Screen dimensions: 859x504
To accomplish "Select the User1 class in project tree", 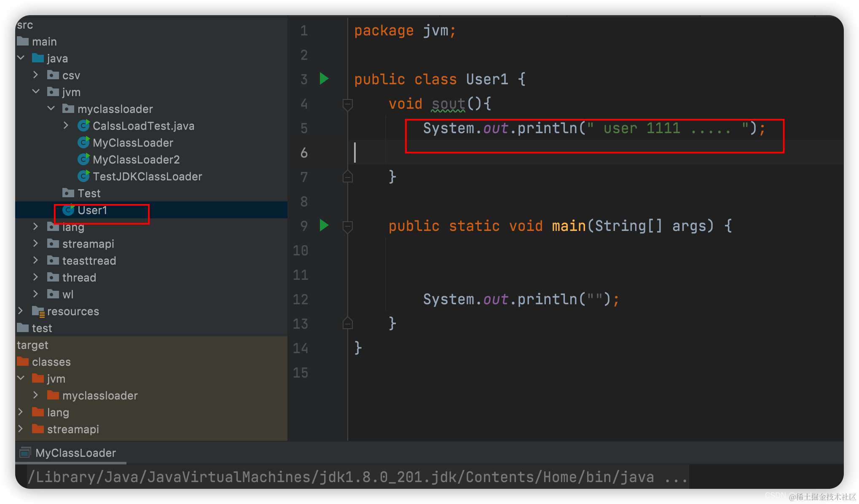I will 92,210.
